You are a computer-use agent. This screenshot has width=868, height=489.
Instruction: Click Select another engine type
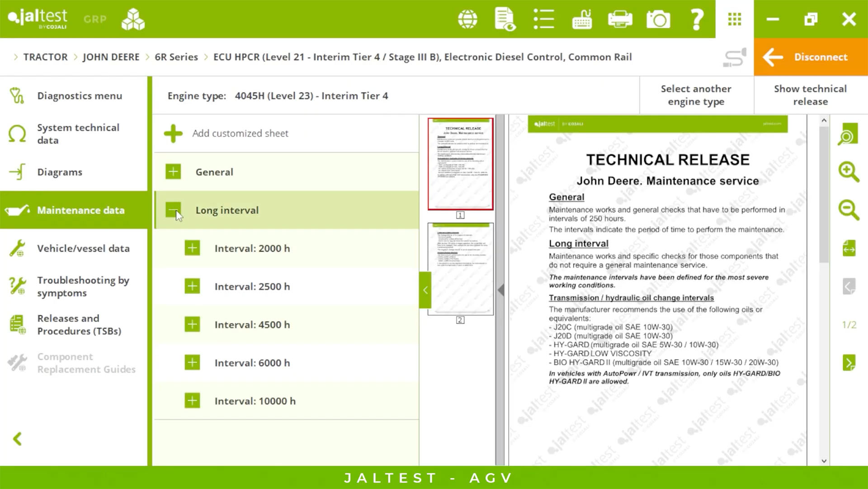pyautogui.click(x=696, y=95)
